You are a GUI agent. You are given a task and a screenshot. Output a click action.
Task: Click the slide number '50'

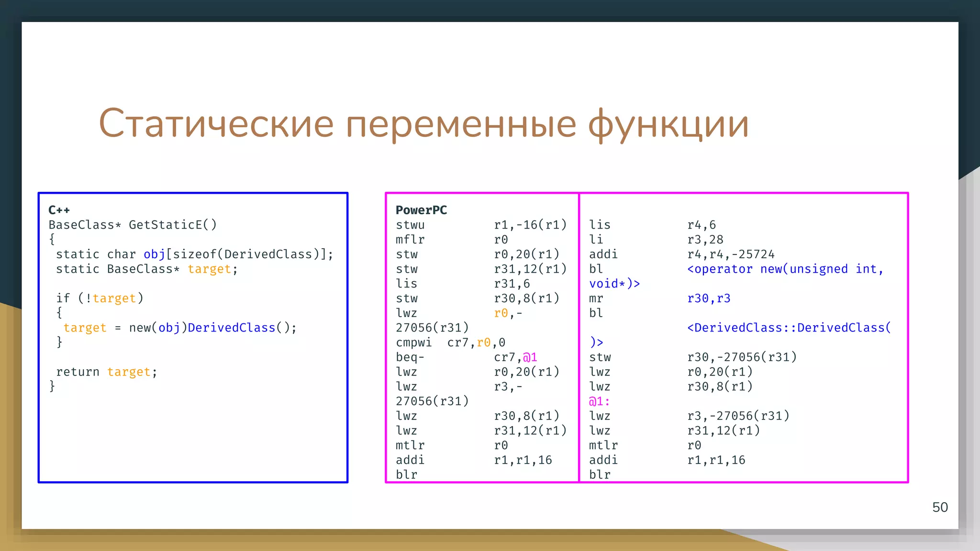[940, 507]
